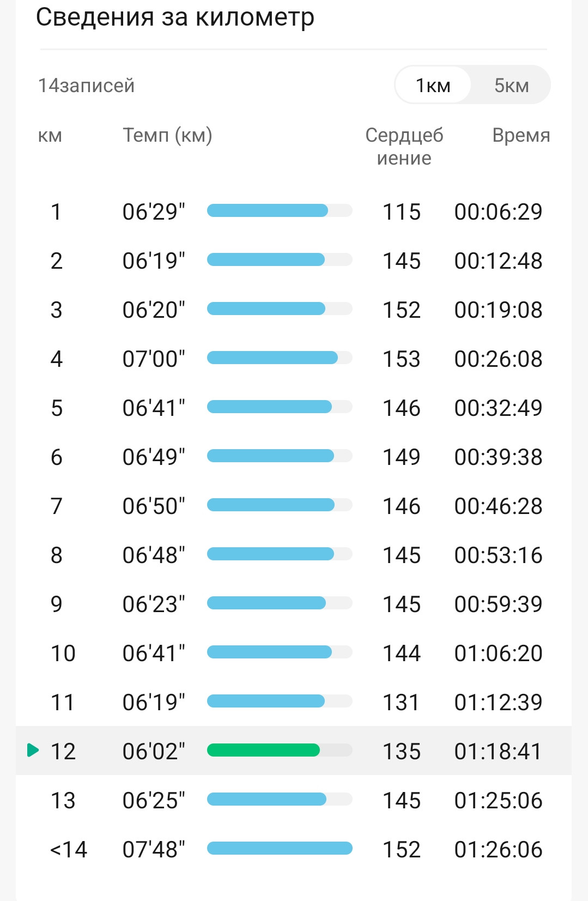This screenshot has width=588, height=901.
Task: Select kilometer 1 row with pace 06'29"
Action: point(294,211)
